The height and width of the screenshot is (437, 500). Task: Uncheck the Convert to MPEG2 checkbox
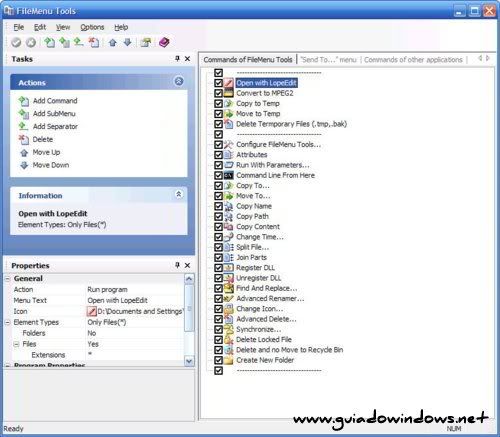218,93
